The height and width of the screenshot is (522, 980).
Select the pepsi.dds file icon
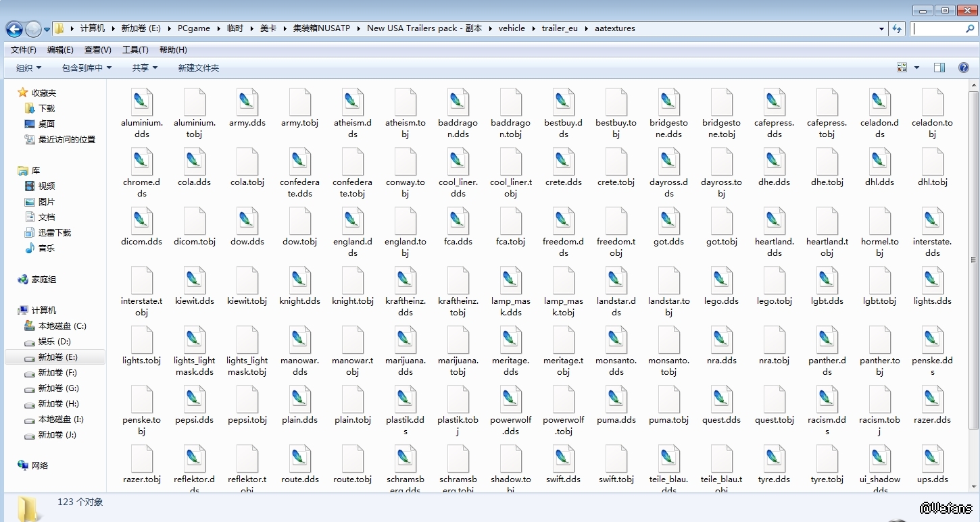[x=194, y=399]
